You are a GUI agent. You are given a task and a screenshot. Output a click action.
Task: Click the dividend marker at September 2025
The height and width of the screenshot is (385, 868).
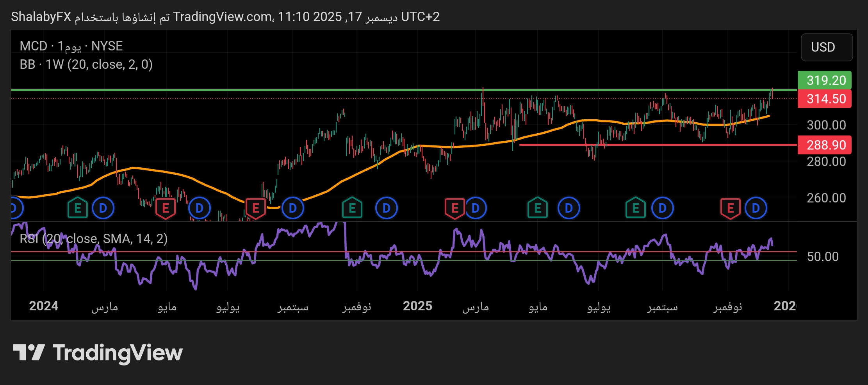pyautogui.click(x=662, y=208)
